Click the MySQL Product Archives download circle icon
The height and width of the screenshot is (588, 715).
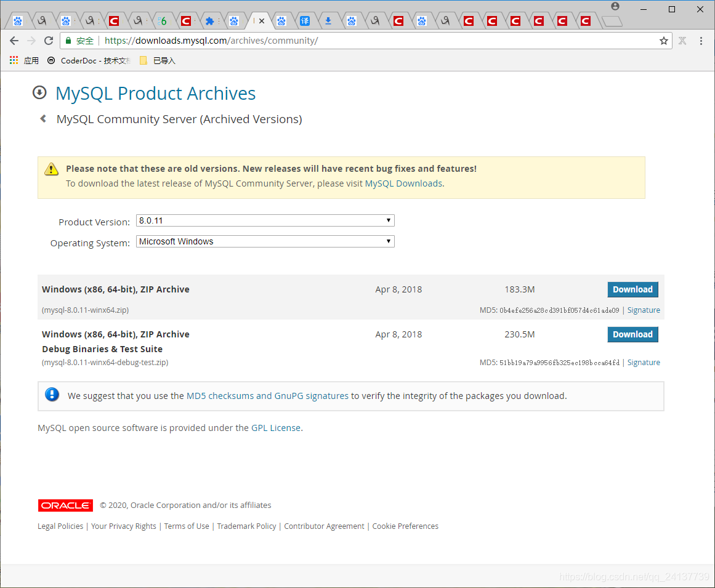[39, 92]
